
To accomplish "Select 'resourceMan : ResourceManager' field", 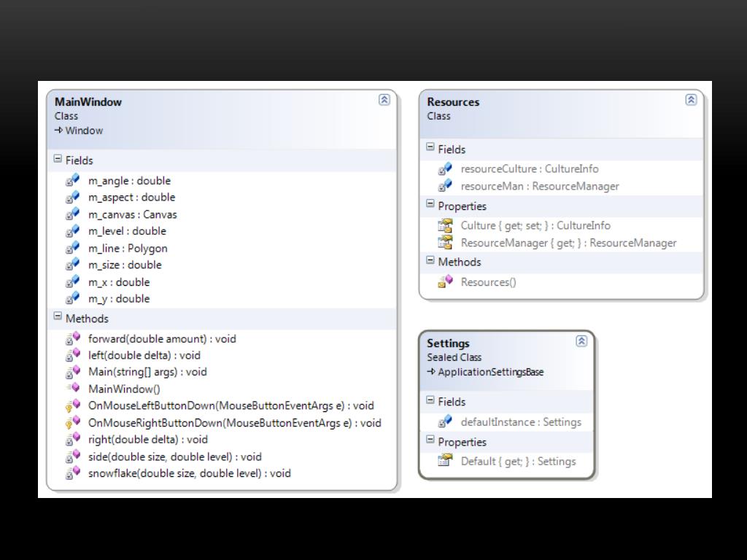I will point(540,186).
